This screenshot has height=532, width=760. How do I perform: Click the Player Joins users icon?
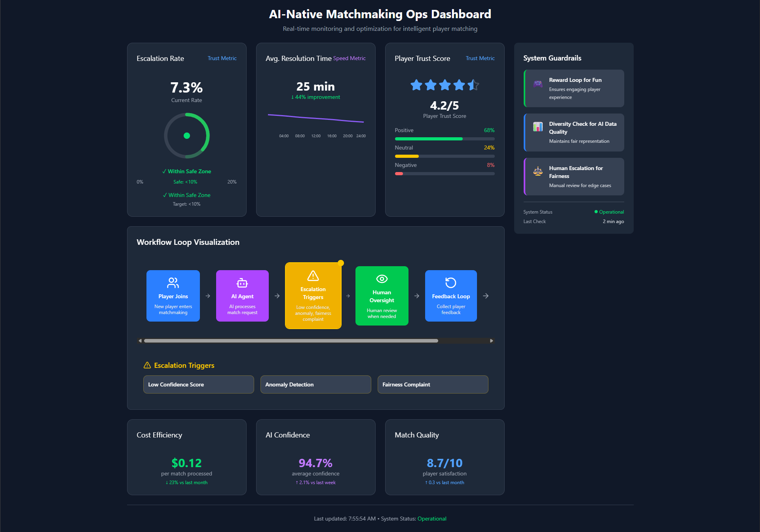pyautogui.click(x=173, y=282)
